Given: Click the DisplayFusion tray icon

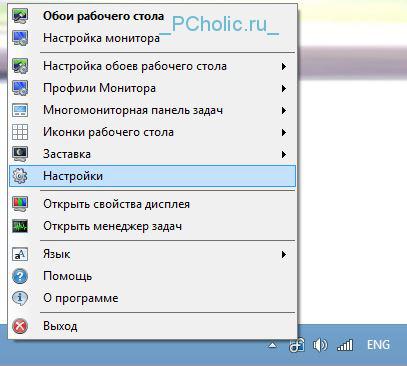Looking at the screenshot, I should tap(297, 345).
